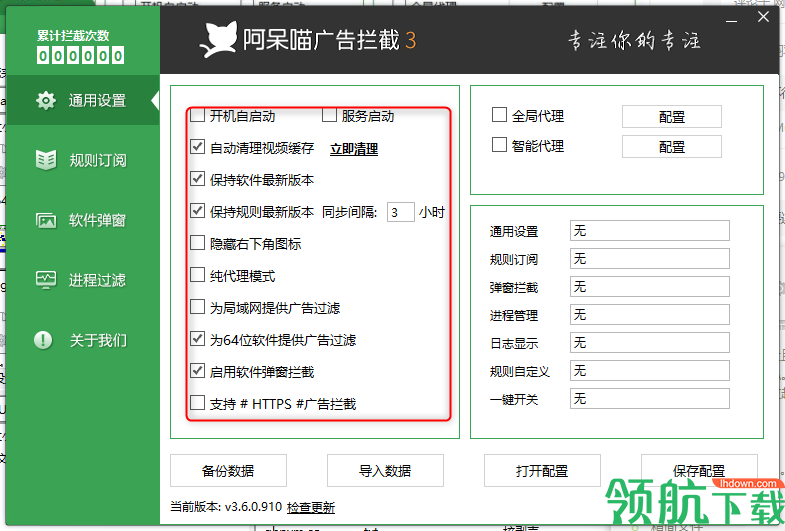The height and width of the screenshot is (531, 785).
Task: Close the 阿呆喵广告拦截 window
Action: point(763,17)
